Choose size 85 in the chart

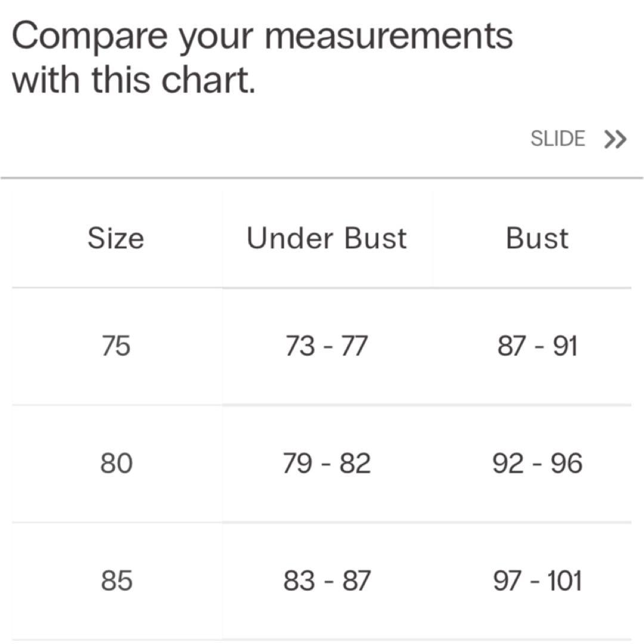point(116,581)
